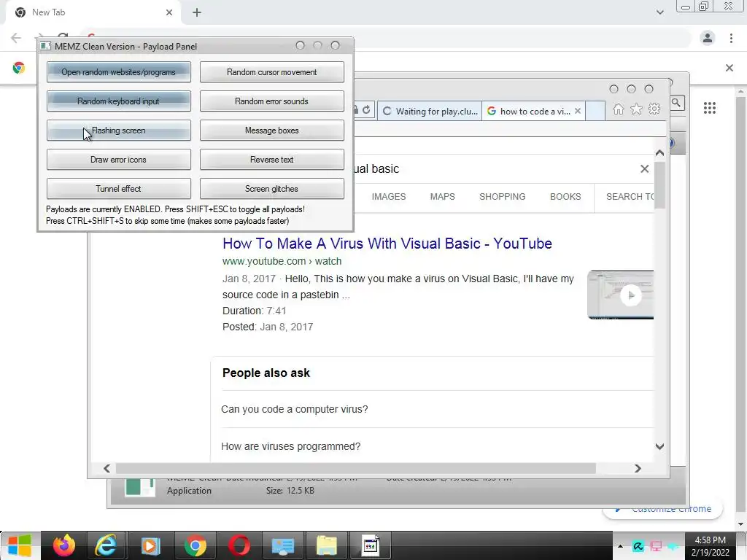Viewport: 747px width, 560px height.
Task: Open File Explorer folder taskbar icon
Action: coord(326,545)
